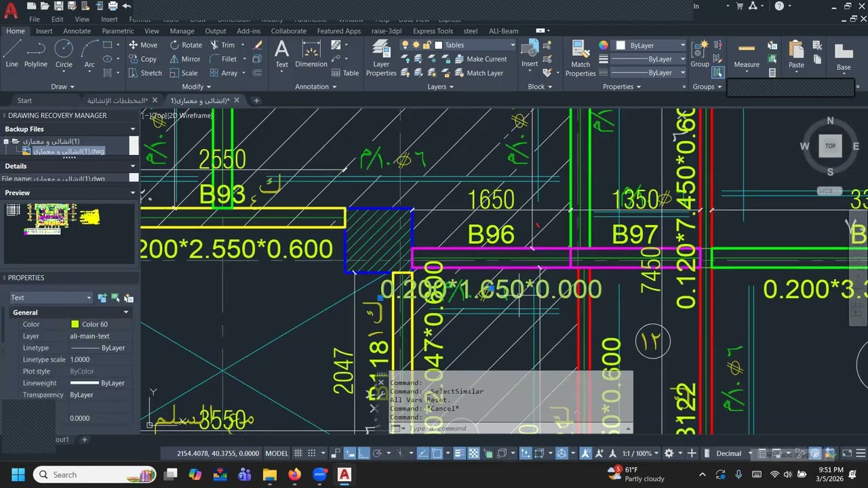Click the Color 60 swatch property
Viewport: 868px width, 488px height.
(75, 325)
